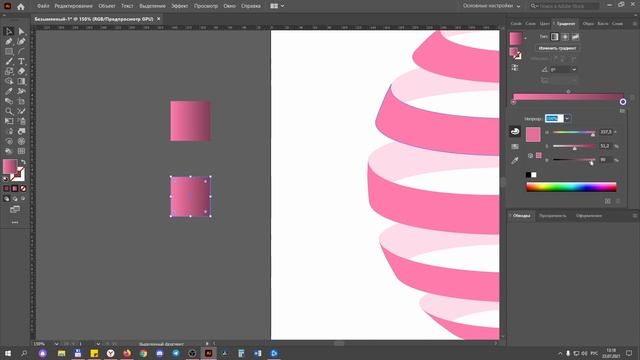Screen dimensions: 640x360
Task: Switch to the Градиент panel tab
Action: click(566, 24)
